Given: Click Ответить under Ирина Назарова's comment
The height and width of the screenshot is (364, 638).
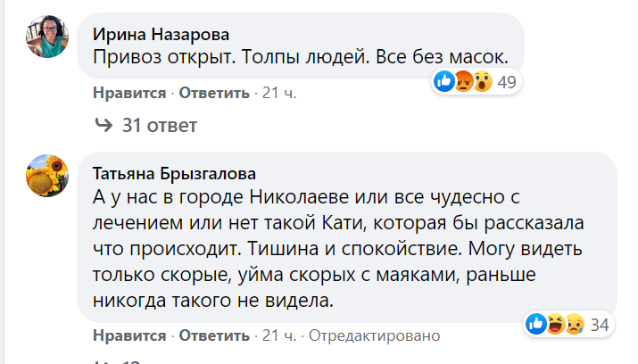Looking at the screenshot, I should (216, 92).
